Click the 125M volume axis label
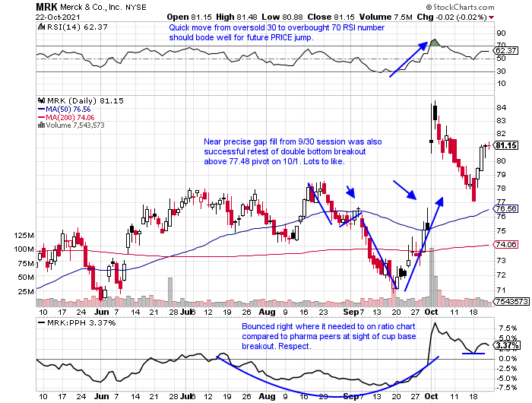Viewport: 532px width, 403px height. click(24, 235)
